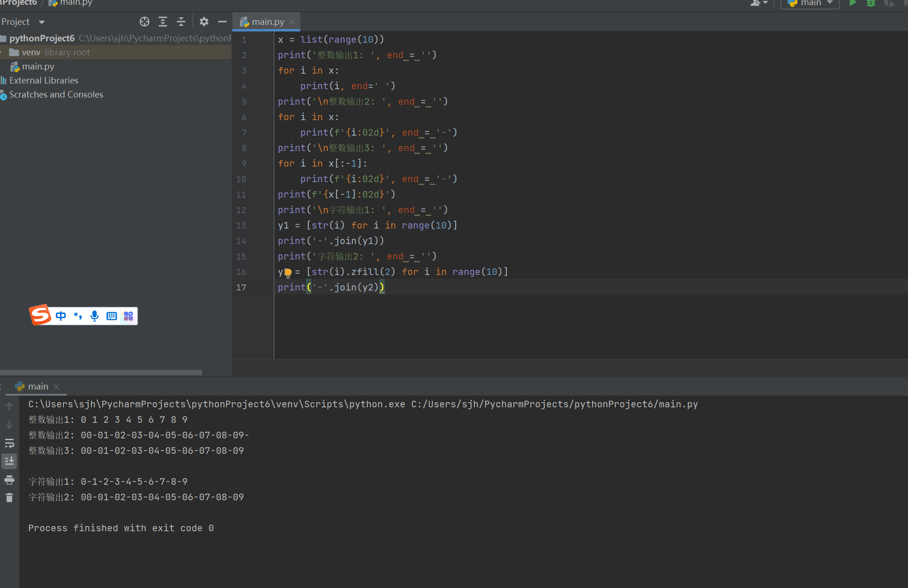Open the user account dropdown

pyautogui.click(x=759, y=3)
